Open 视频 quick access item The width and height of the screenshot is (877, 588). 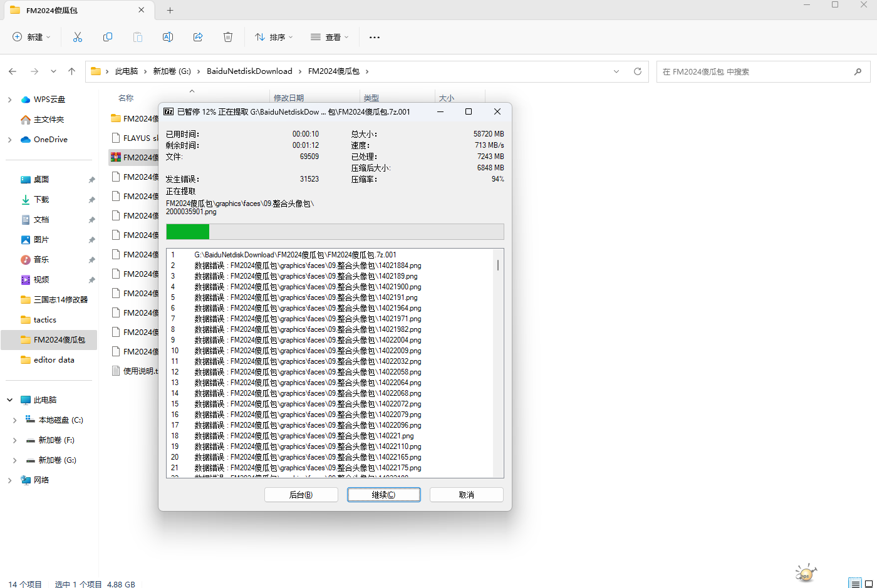click(x=41, y=280)
